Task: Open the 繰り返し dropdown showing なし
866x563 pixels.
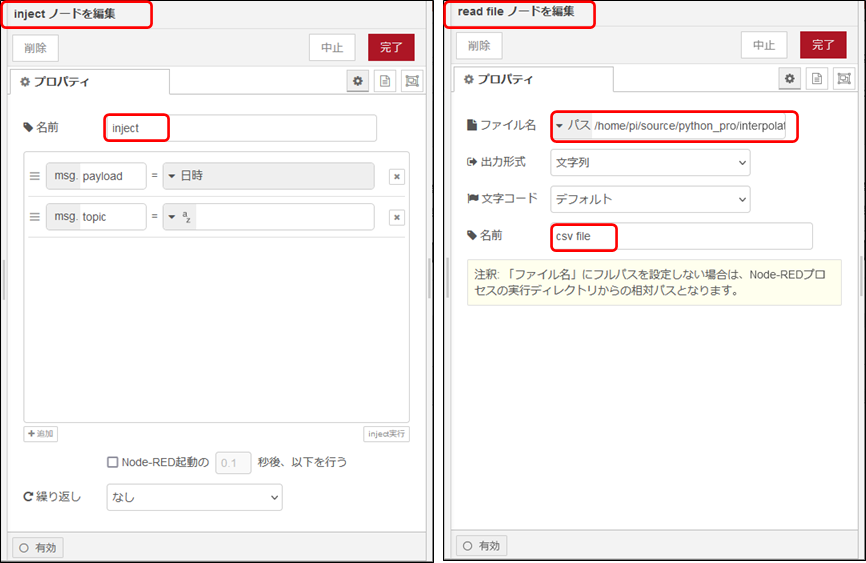Action: coord(194,497)
